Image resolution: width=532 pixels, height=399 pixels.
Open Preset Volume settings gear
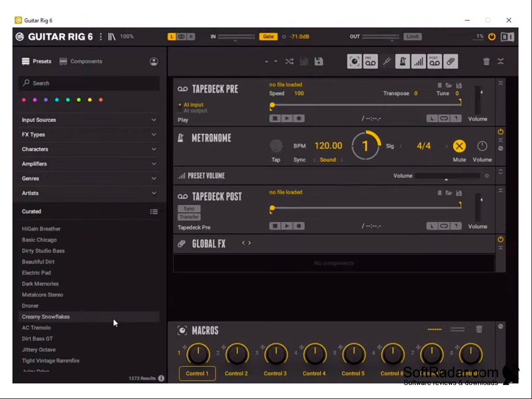tap(487, 176)
